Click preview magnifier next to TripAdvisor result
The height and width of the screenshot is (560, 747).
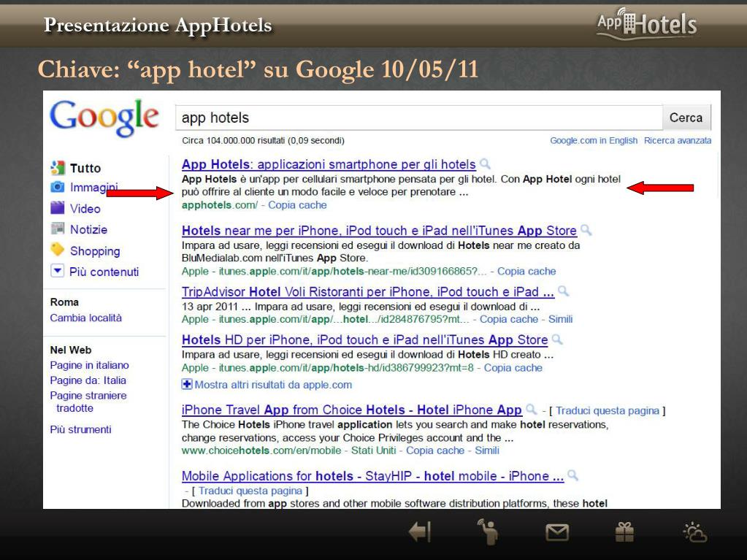click(563, 291)
